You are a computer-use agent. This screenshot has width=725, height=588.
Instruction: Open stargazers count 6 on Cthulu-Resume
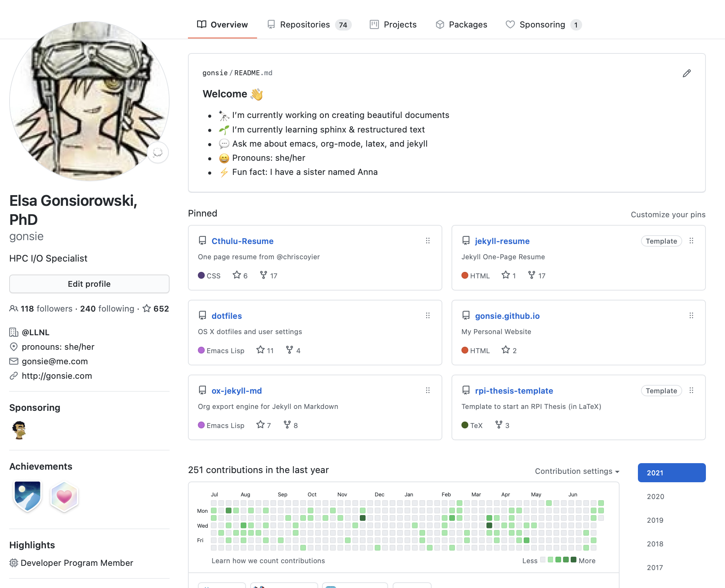240,275
